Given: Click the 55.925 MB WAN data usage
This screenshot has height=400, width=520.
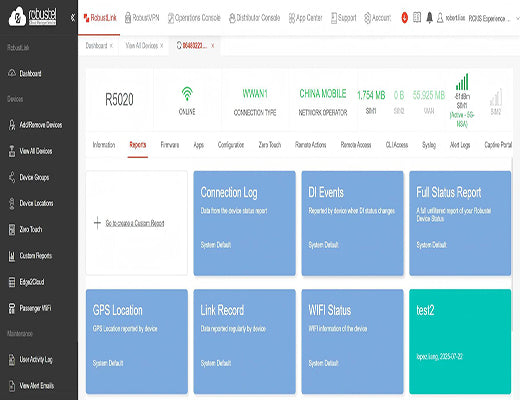Looking at the screenshot, I should point(429,95).
